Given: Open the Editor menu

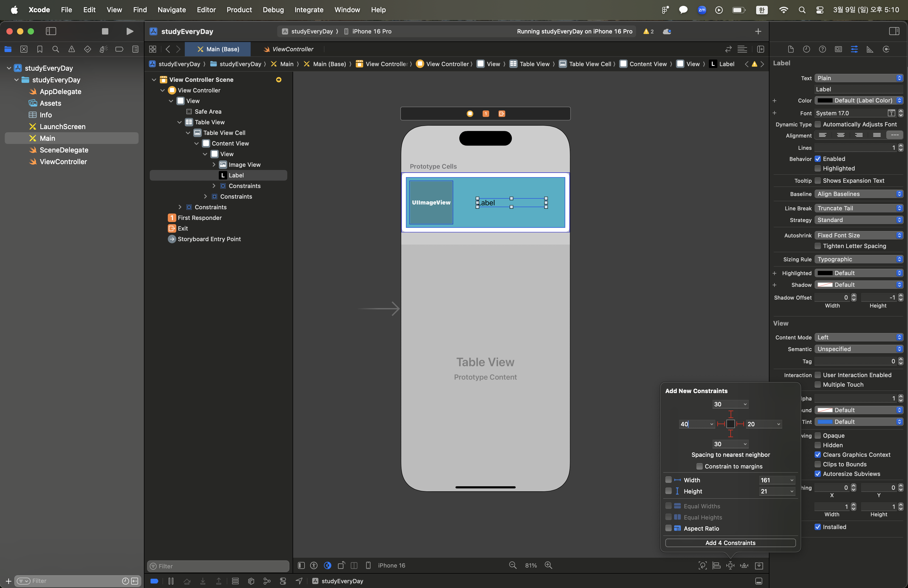Looking at the screenshot, I should click(x=206, y=10).
